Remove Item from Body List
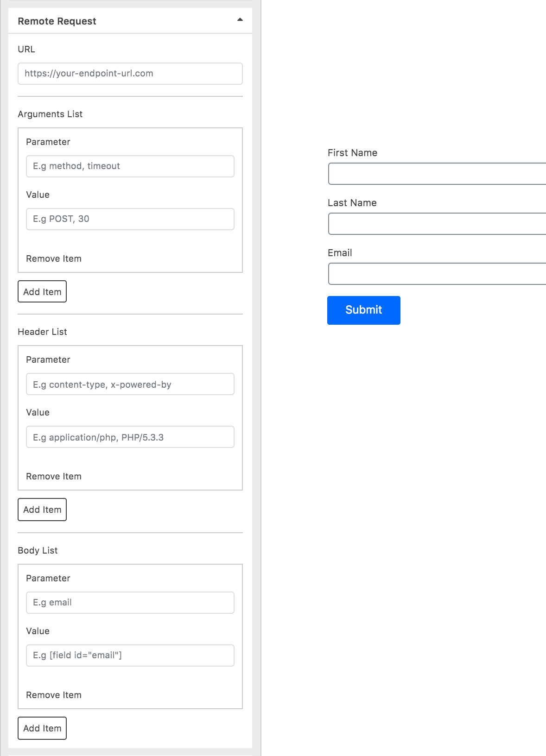The image size is (546, 756). pyautogui.click(x=54, y=695)
